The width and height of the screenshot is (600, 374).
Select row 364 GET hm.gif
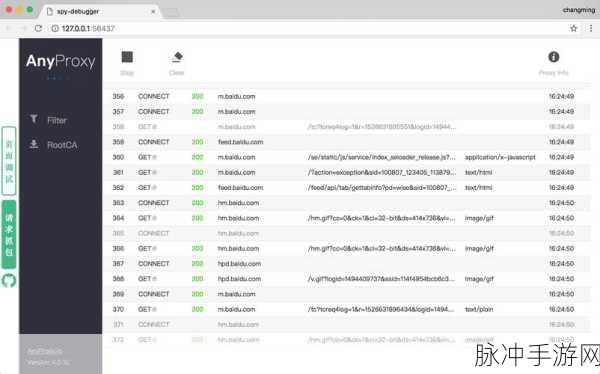click(x=346, y=218)
